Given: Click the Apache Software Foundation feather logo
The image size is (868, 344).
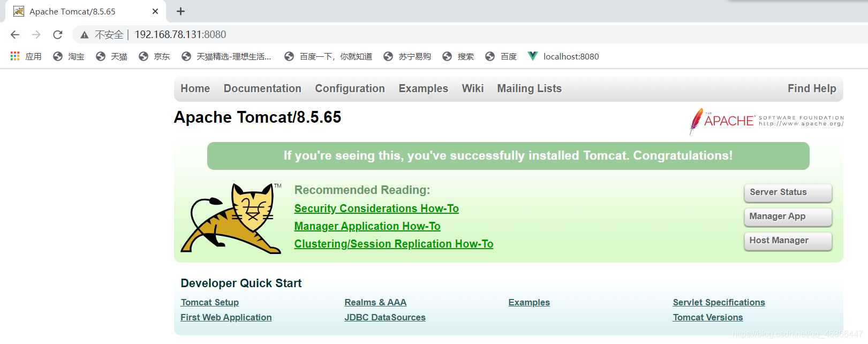Looking at the screenshot, I should tap(766, 121).
